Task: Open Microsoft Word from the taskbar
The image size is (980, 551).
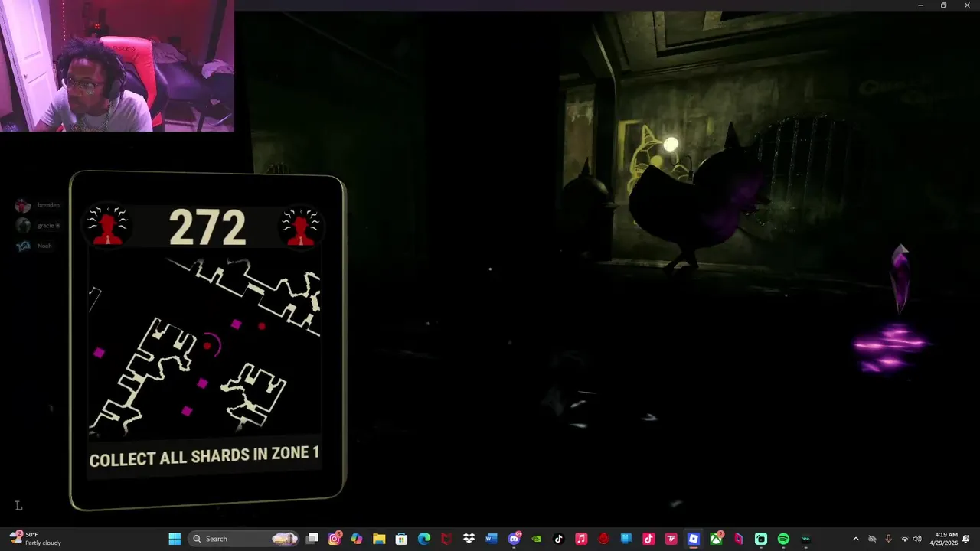Action: [x=491, y=539]
